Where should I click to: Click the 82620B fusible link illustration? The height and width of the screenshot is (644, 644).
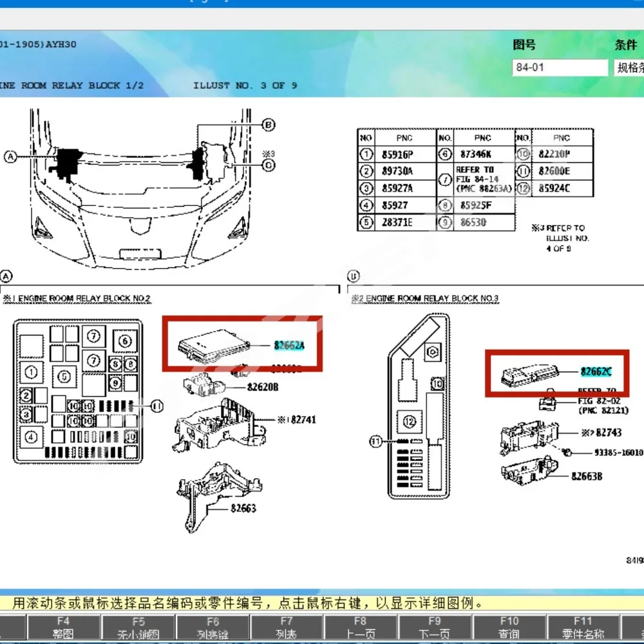coord(204,384)
